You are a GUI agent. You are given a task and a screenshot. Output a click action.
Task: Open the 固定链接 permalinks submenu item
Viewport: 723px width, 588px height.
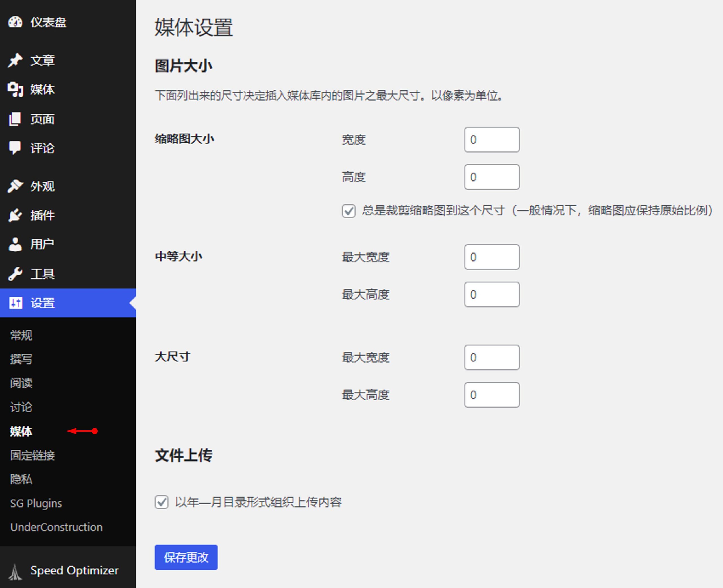[32, 455]
